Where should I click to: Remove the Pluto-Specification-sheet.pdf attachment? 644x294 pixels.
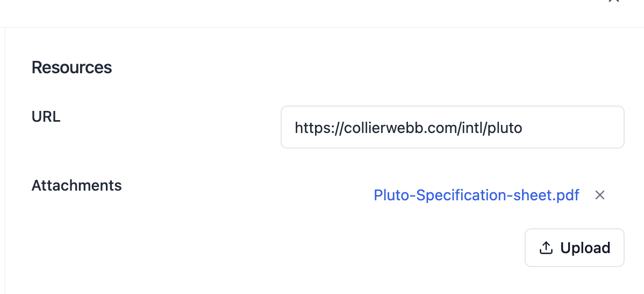600,195
